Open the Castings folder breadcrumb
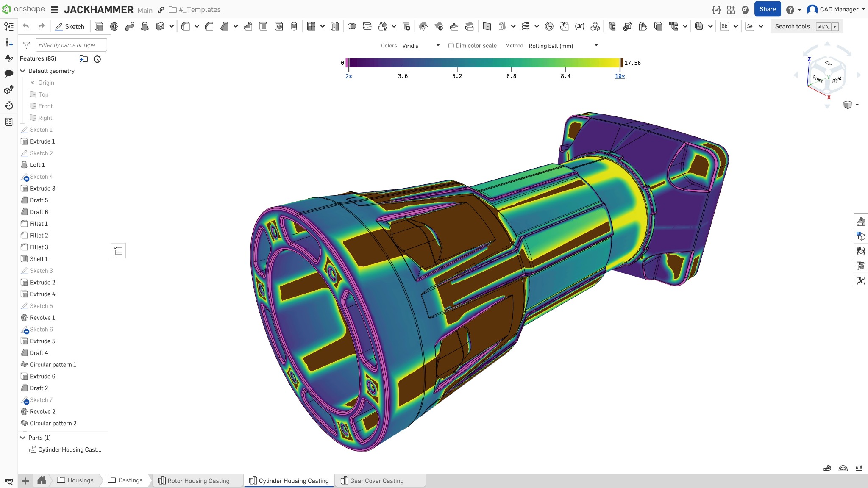The width and height of the screenshot is (868, 488). 125,480
